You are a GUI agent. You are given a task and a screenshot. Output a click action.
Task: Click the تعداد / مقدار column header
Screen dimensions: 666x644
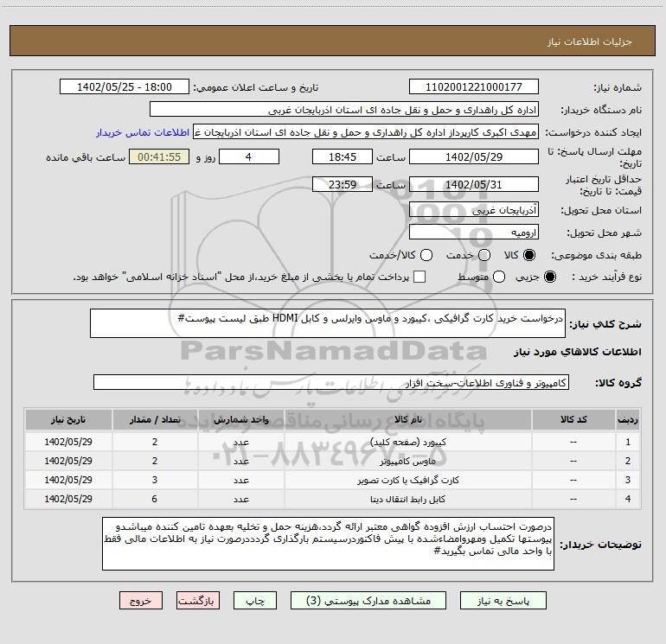(155, 419)
